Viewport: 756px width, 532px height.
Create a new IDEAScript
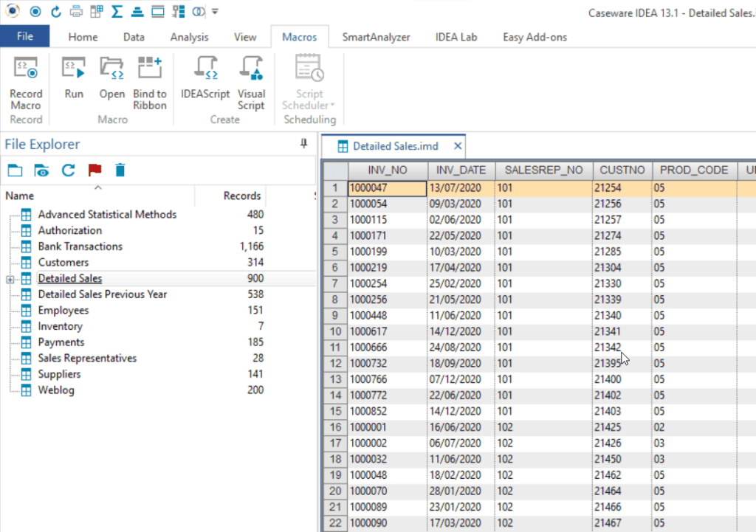point(205,78)
